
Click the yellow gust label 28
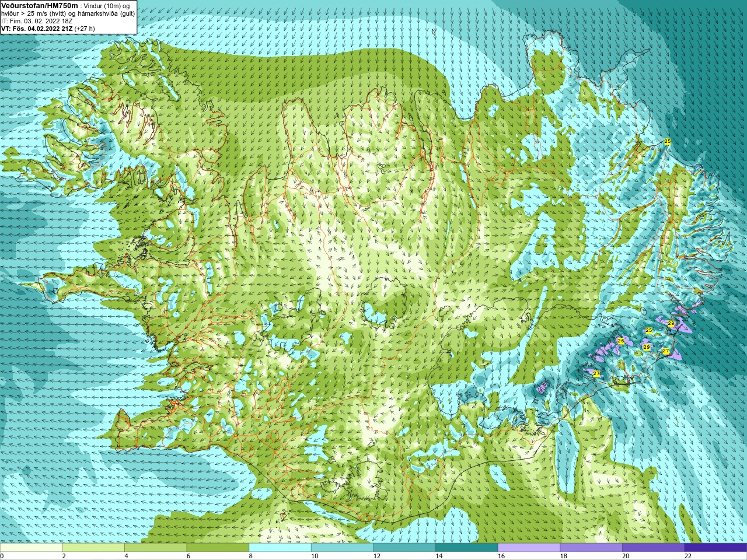pyautogui.click(x=671, y=323)
